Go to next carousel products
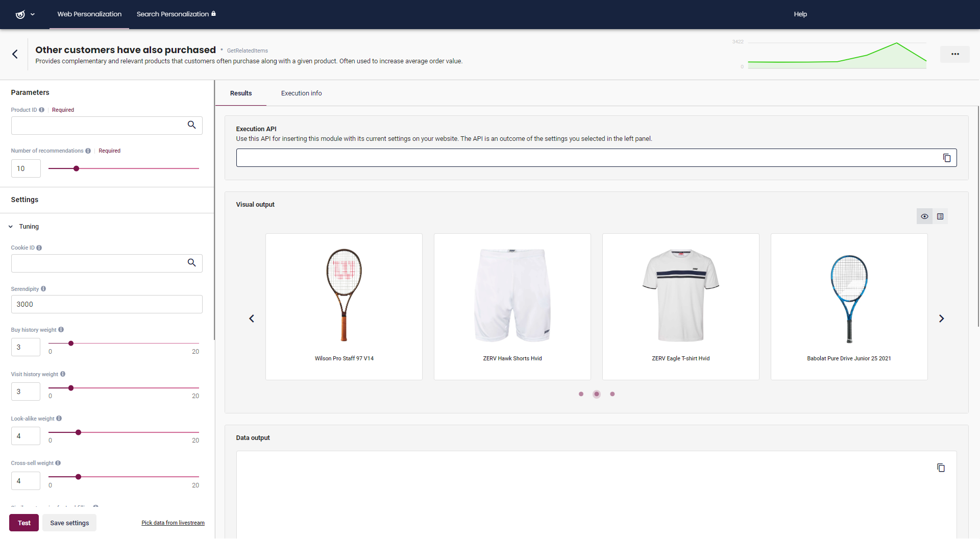The image size is (980, 539). point(942,318)
